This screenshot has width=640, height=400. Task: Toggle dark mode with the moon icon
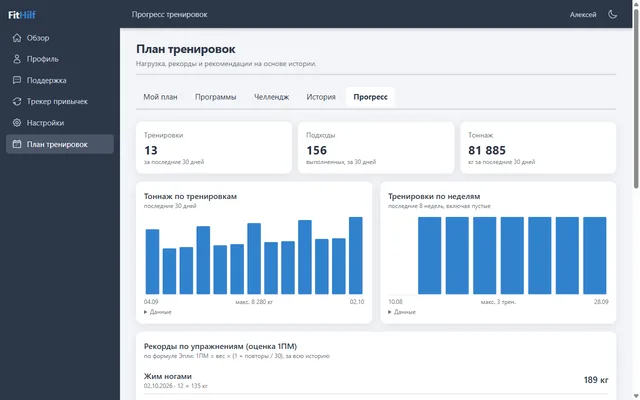pyautogui.click(x=612, y=14)
